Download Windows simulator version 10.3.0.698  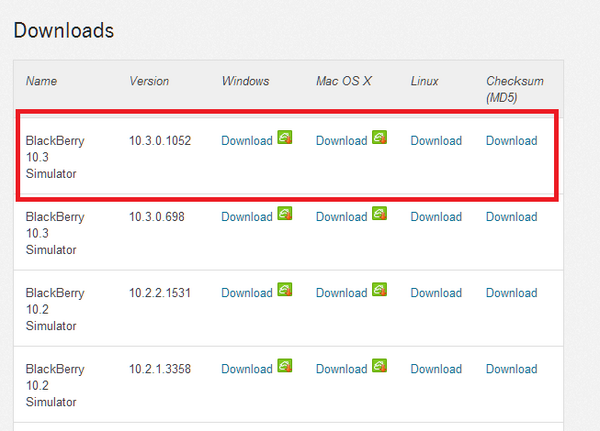click(247, 217)
